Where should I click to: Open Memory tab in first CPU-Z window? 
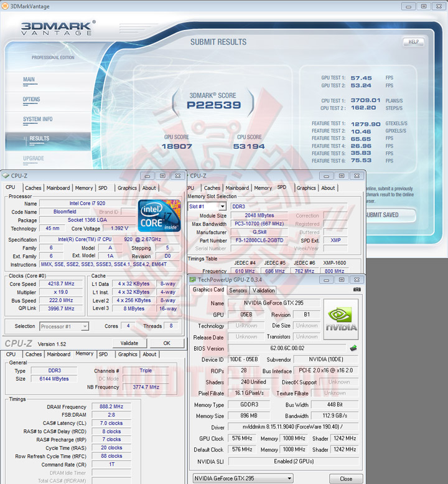[84, 188]
